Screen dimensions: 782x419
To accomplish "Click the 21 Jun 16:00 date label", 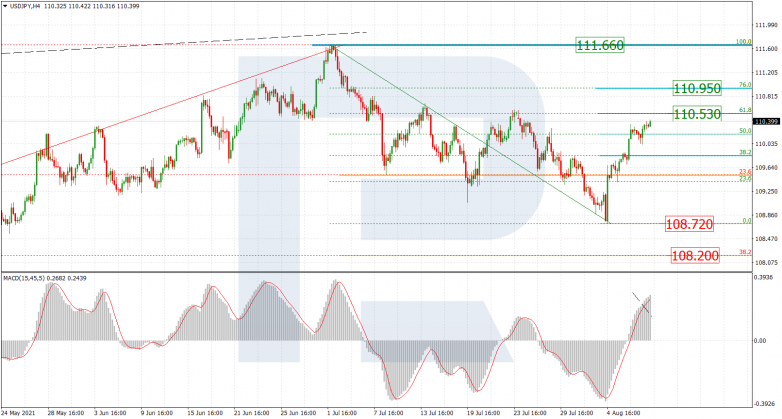I will 251,414.
